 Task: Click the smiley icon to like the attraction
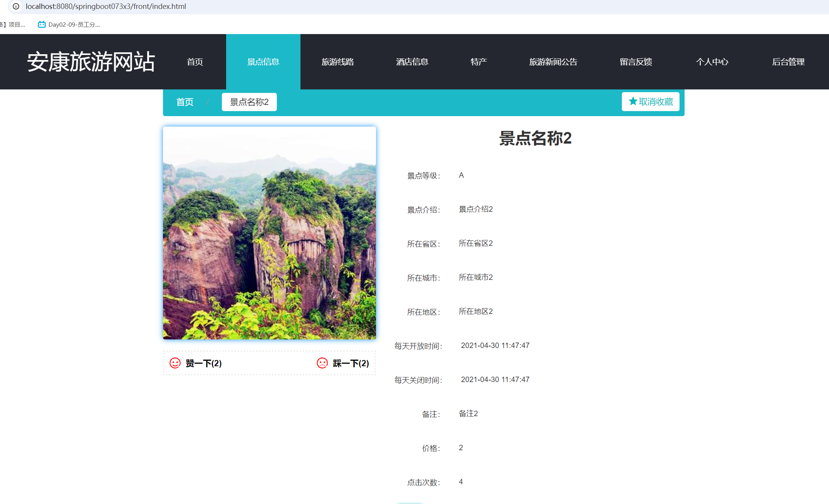175,363
